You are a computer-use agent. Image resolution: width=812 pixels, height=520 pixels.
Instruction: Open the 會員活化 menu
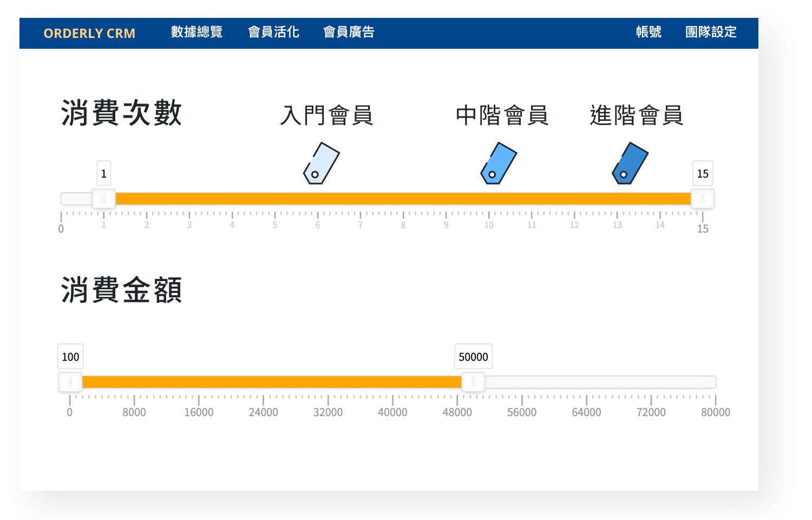tap(273, 32)
